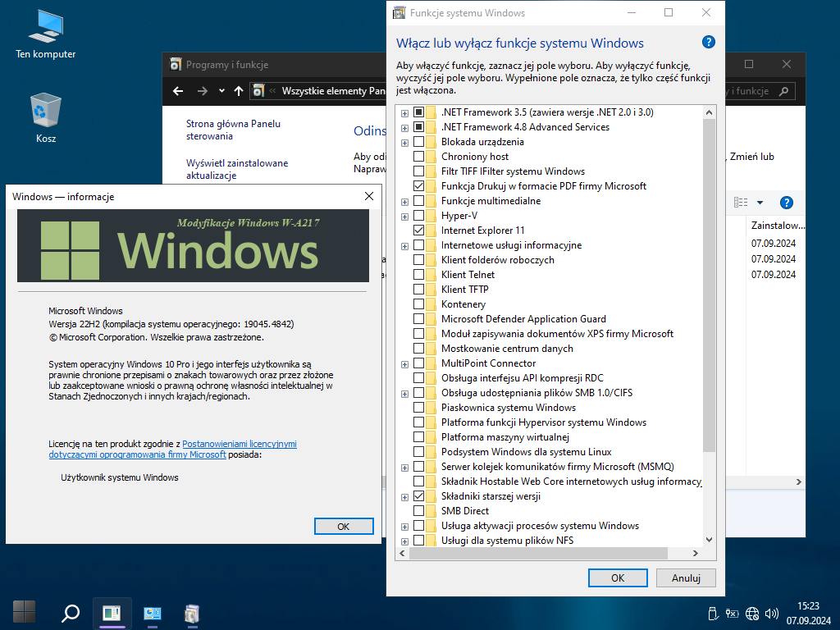Click the up arrow in navigation bar

(239, 91)
